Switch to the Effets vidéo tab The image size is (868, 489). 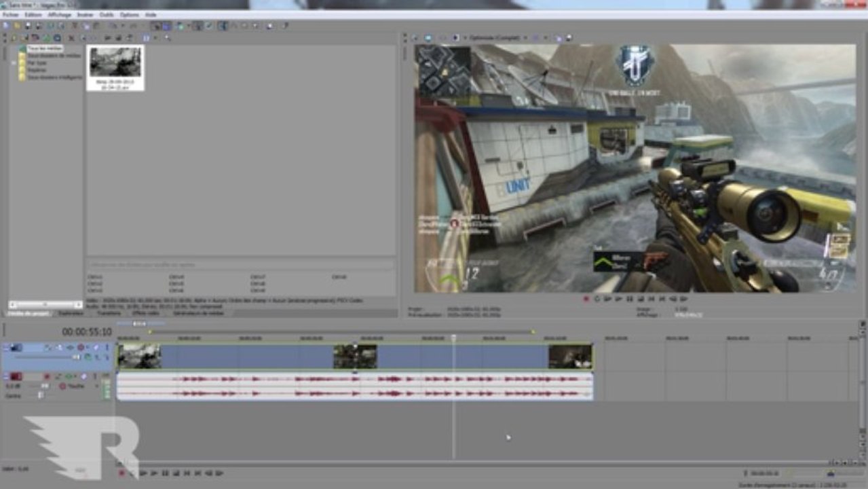point(146,314)
